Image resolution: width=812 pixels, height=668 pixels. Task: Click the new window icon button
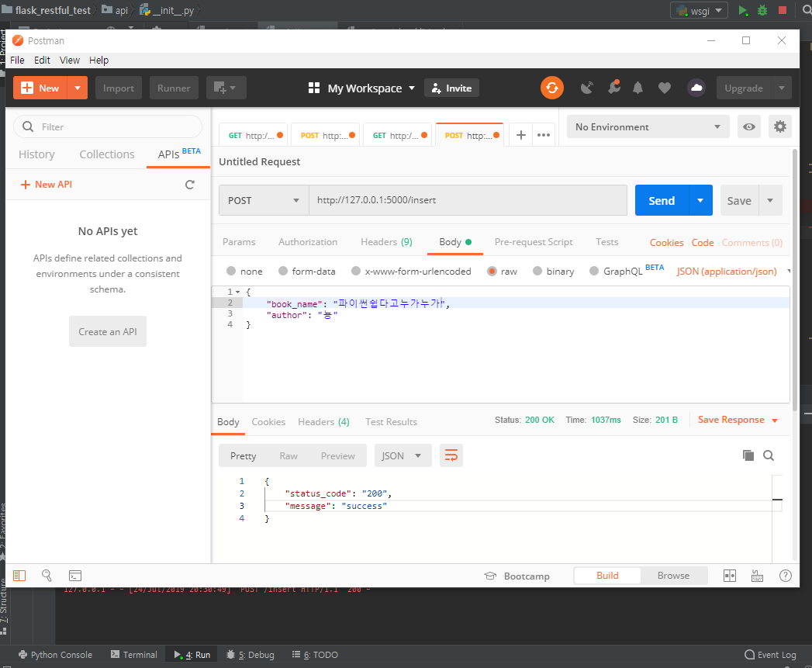(x=226, y=88)
